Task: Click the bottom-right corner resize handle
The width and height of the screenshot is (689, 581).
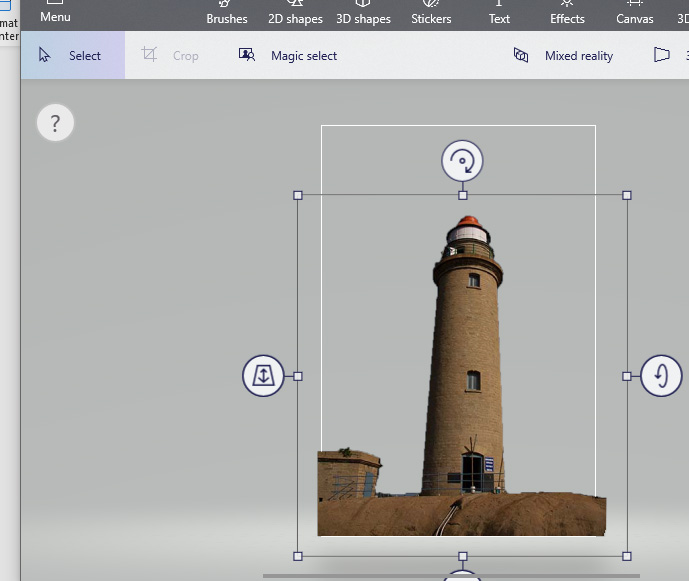Action: tap(627, 555)
